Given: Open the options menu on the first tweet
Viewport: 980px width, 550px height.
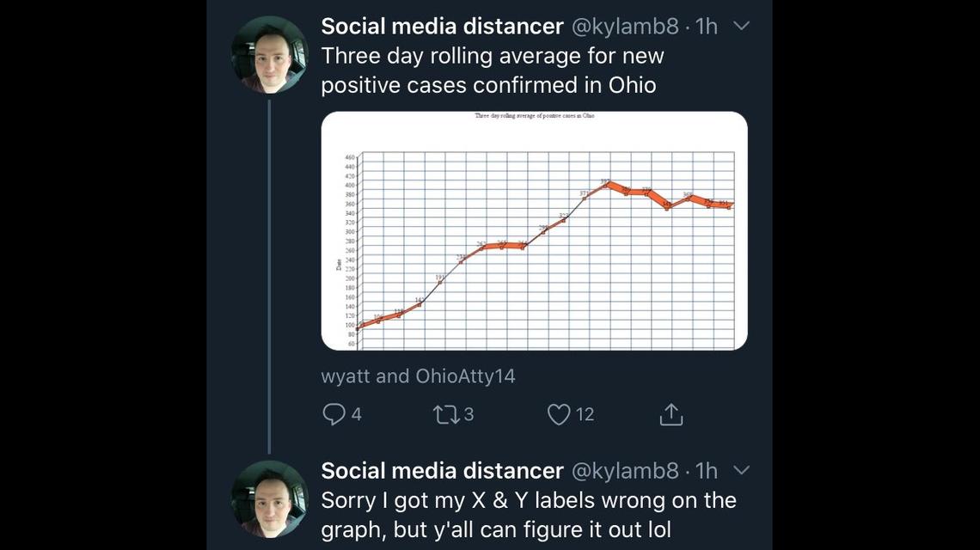Looking at the screenshot, I should click(741, 25).
